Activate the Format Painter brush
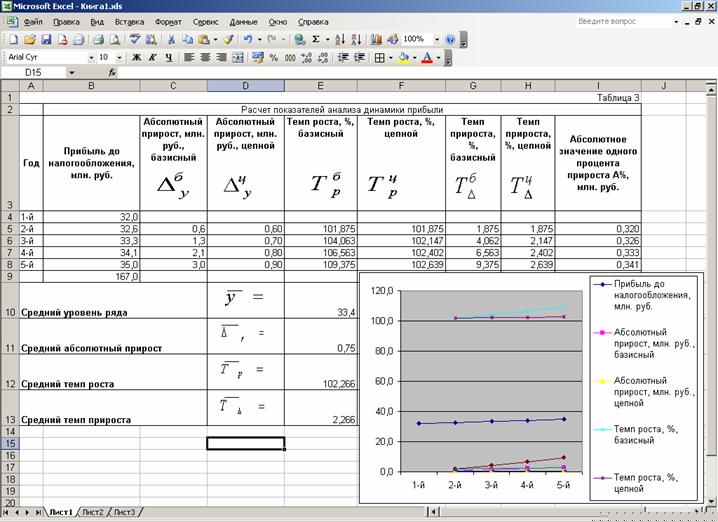Screen dimensions: 718x522 point(228,40)
